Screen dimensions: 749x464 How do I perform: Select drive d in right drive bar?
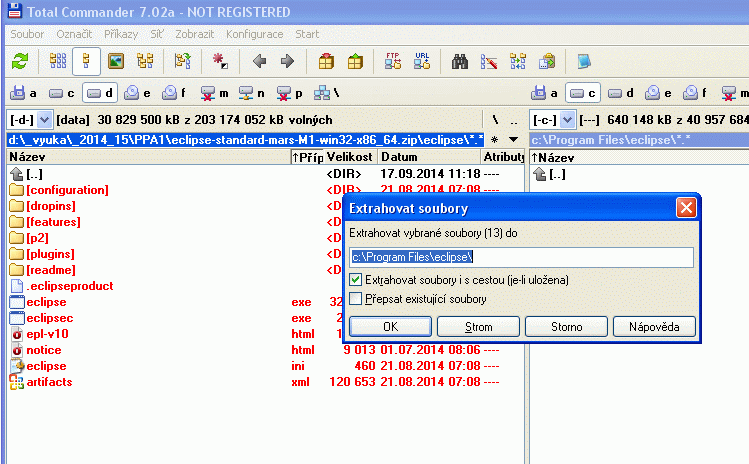621,93
